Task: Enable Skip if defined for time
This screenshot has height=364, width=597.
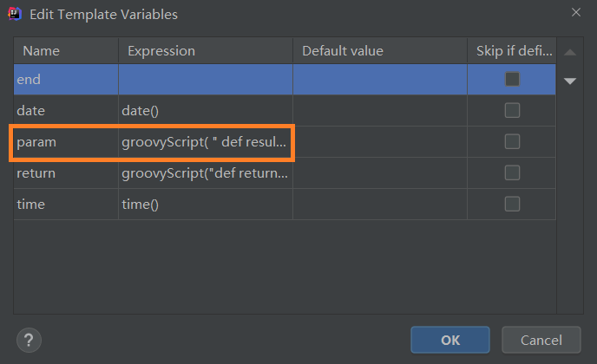Action: tap(512, 204)
